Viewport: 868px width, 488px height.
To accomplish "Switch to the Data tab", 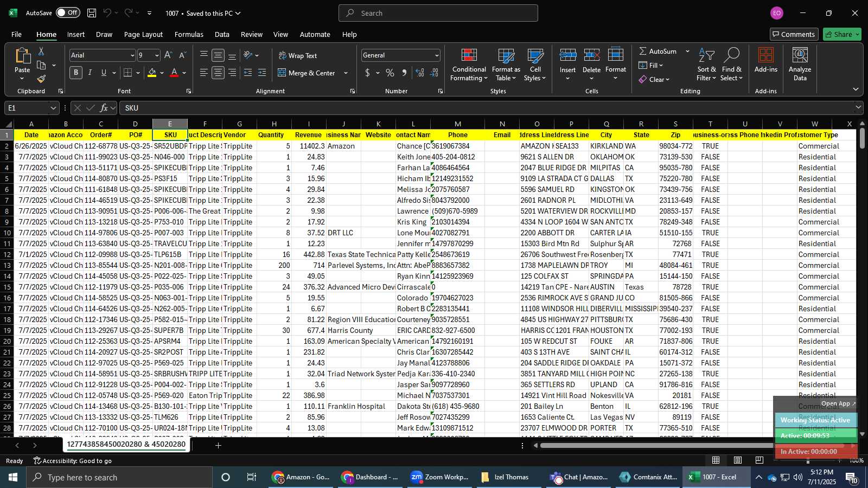I will 222,34.
